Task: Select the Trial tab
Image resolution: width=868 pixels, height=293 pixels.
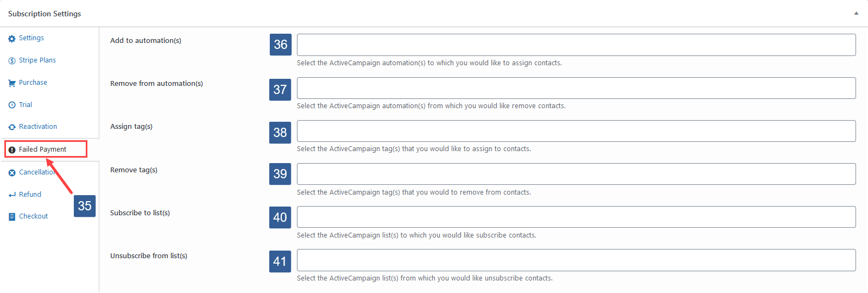Action: click(26, 105)
